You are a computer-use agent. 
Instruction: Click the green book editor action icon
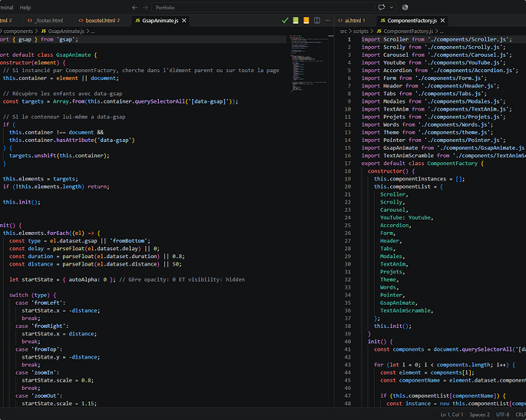tap(296, 21)
